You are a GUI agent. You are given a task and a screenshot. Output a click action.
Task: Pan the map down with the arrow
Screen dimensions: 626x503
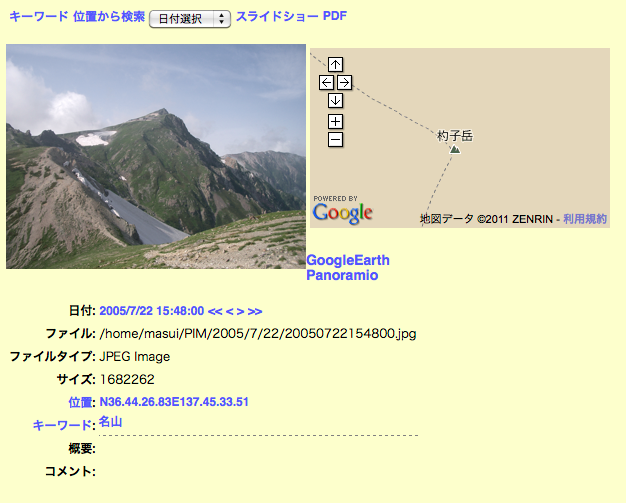click(x=335, y=100)
